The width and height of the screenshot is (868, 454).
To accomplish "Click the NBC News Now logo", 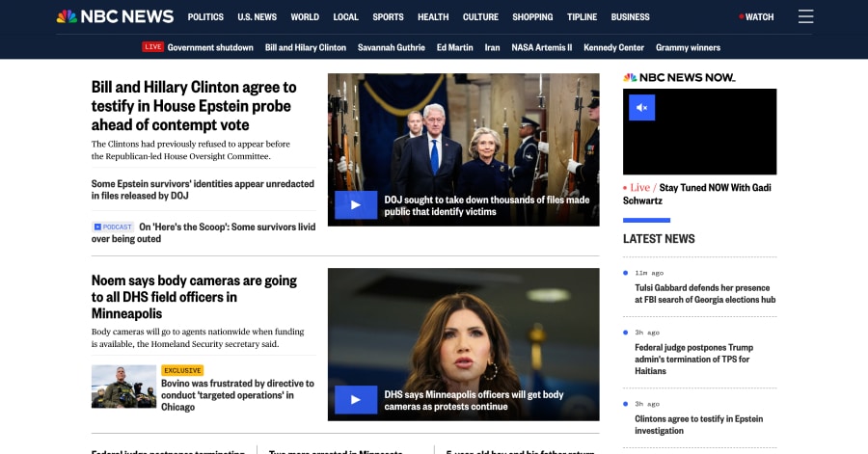I will coord(679,77).
